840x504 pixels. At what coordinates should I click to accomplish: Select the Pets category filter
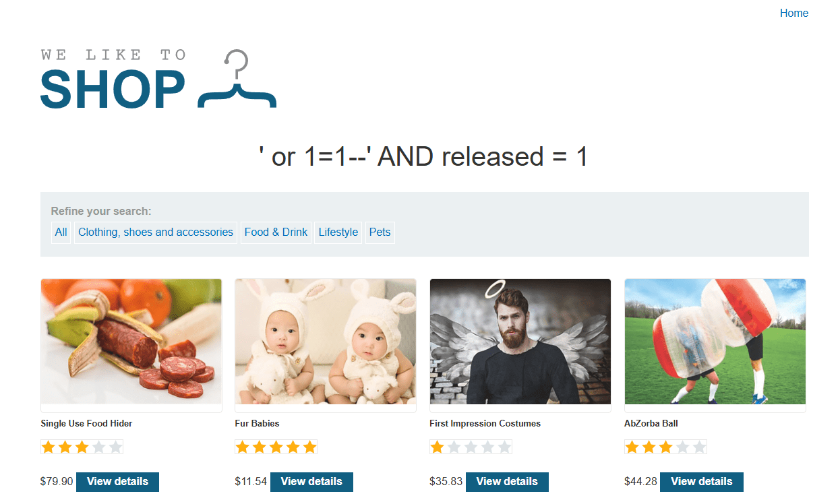pos(380,232)
